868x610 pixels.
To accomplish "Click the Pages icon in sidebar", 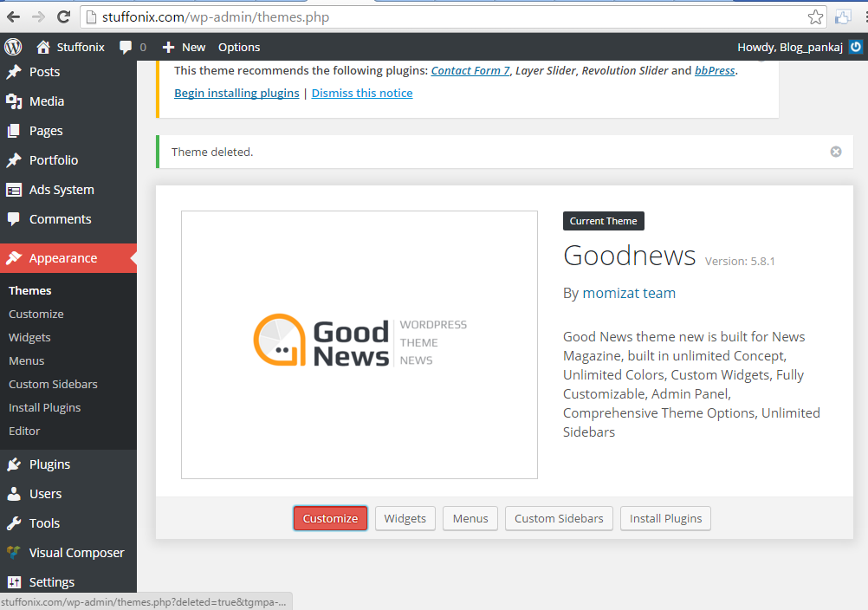I will [x=14, y=131].
